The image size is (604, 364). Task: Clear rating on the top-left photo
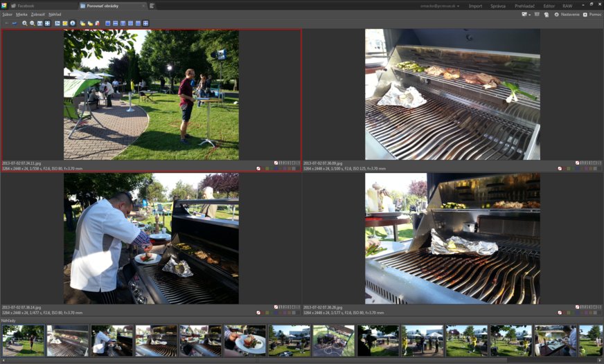[276, 163]
